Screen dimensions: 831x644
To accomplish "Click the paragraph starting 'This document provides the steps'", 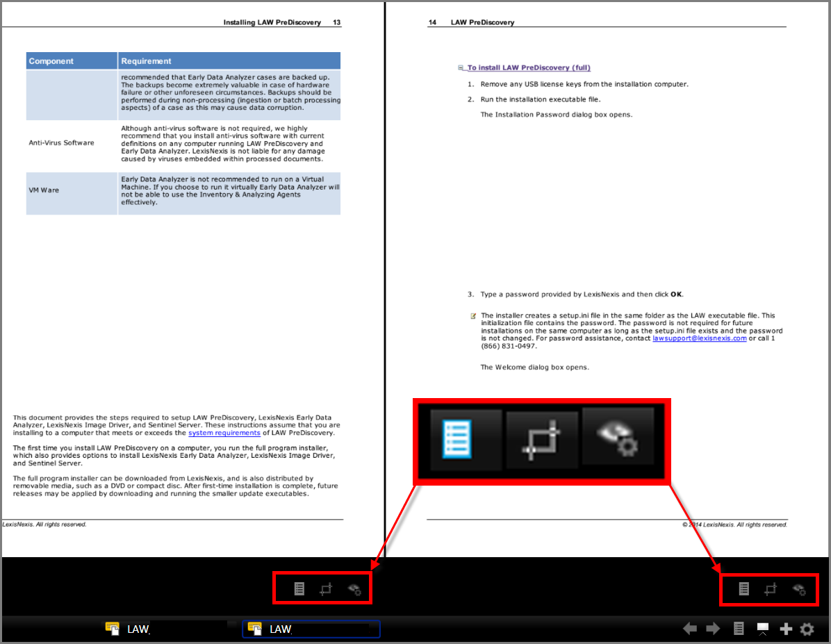I will [x=176, y=425].
